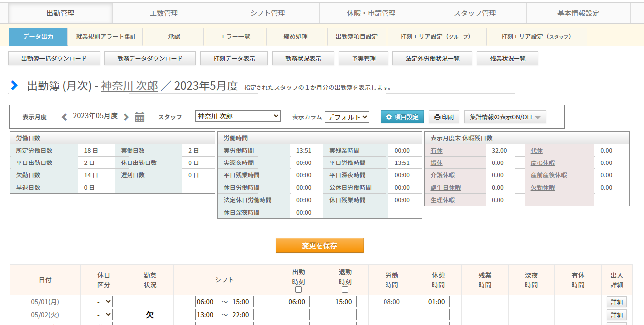This screenshot has width=644, height=325.
Task: Select the エラー一覧 sub tab
Action: (x=235, y=37)
